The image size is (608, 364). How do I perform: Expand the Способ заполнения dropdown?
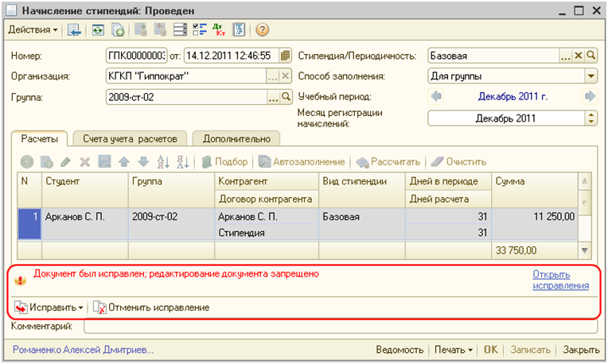tap(590, 77)
